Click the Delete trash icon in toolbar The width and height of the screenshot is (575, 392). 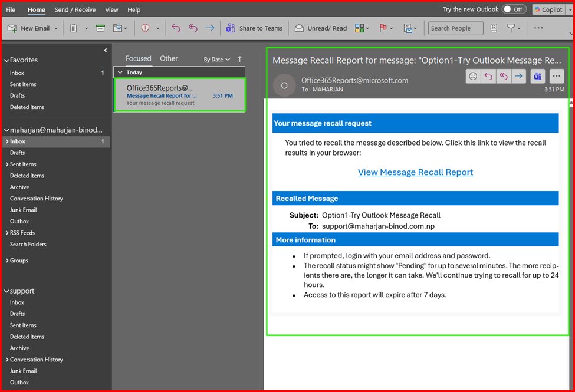point(74,28)
